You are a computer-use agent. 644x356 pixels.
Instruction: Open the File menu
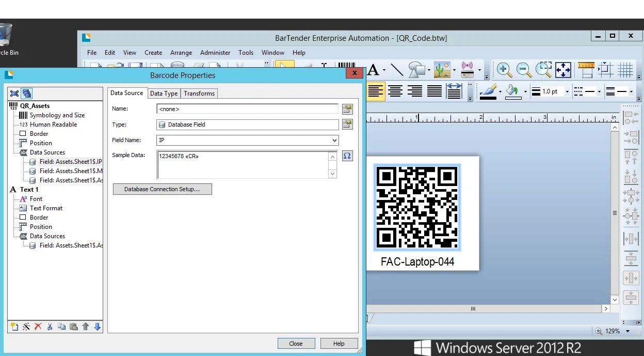pos(92,53)
